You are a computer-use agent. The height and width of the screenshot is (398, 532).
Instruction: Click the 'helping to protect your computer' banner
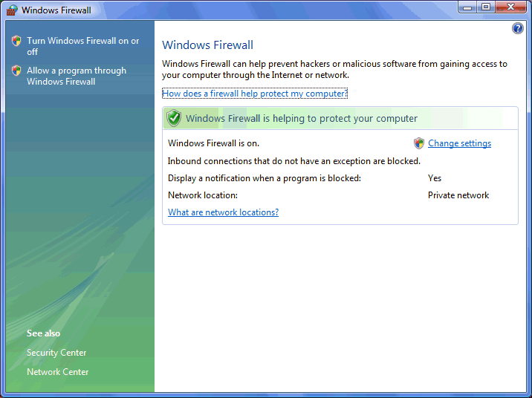pos(340,118)
